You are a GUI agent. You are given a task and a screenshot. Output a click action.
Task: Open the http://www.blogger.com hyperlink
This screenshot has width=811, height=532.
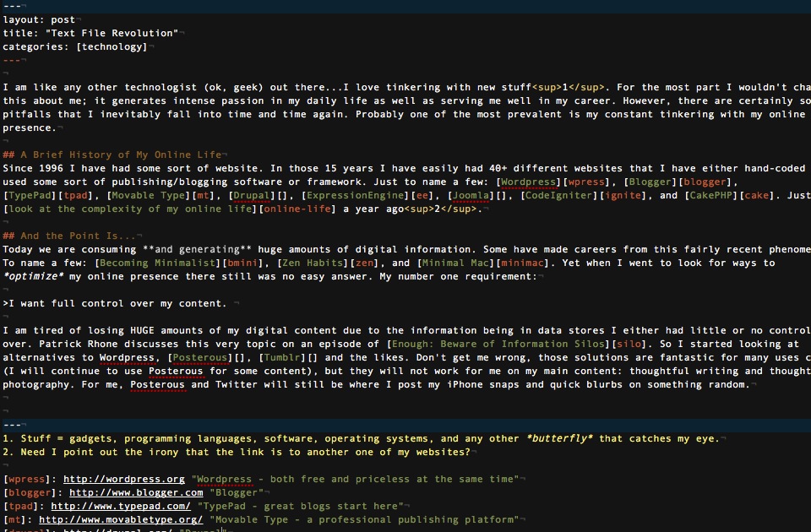(x=135, y=492)
